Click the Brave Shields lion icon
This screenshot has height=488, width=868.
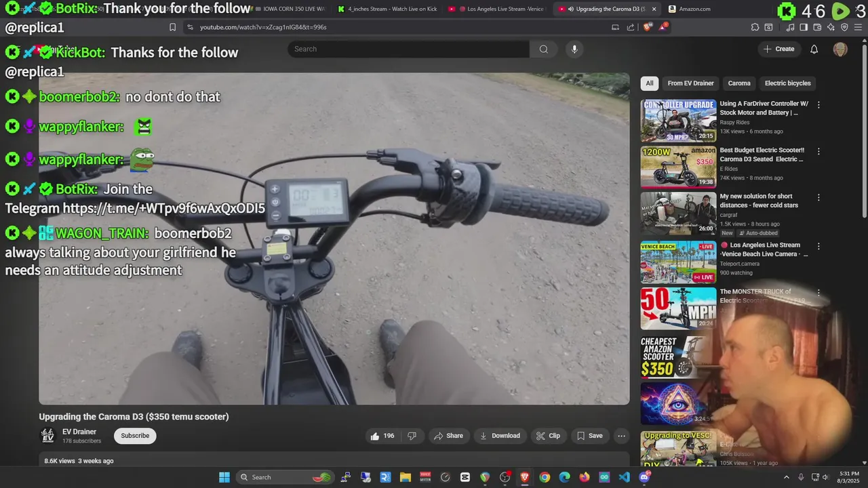647,27
